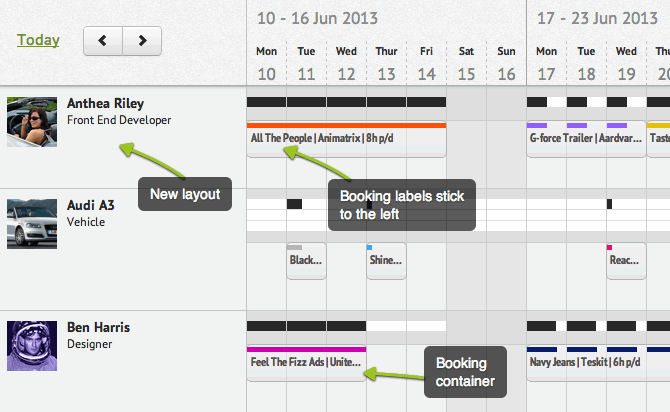Viewport: 670px width, 412px height.
Task: Open Anthea Riley's profile photo
Action: coord(32,122)
